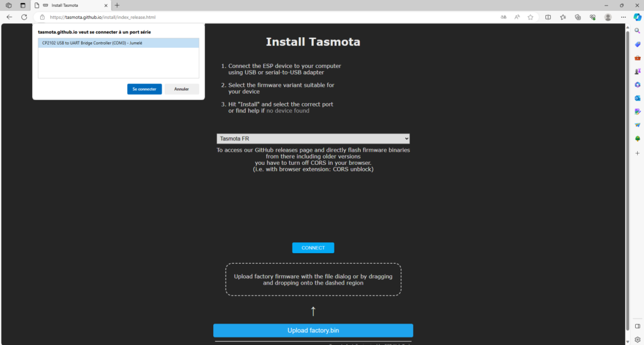Image resolution: width=644 pixels, height=345 pixels.
Task: Open sidebar settings gear
Action: [x=638, y=340]
